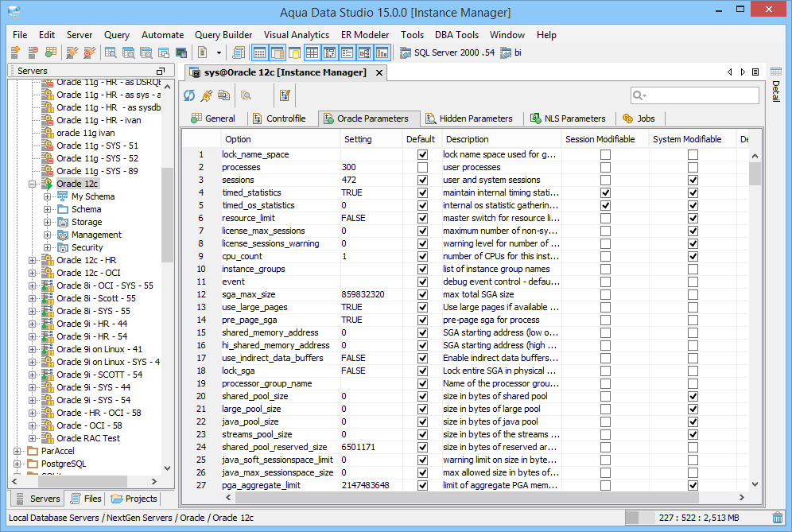Expand the My Schema node
Screen dimensions: 792x532
pyautogui.click(x=47, y=196)
